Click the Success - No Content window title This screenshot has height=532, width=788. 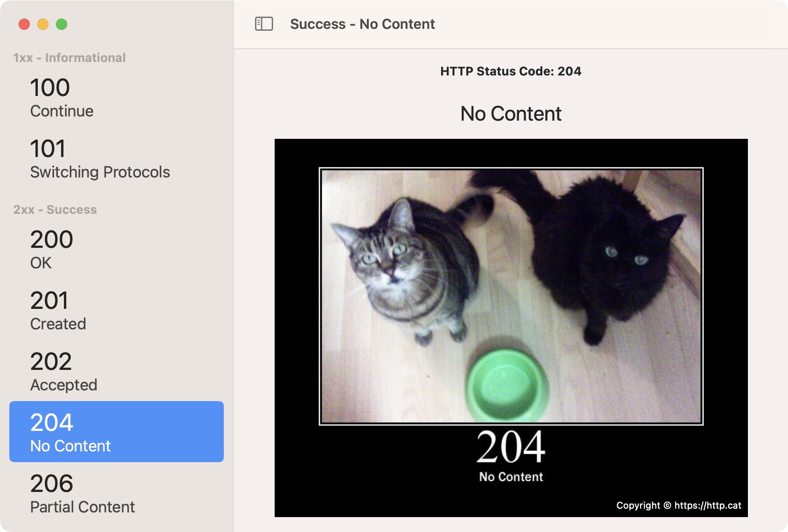[x=362, y=24]
